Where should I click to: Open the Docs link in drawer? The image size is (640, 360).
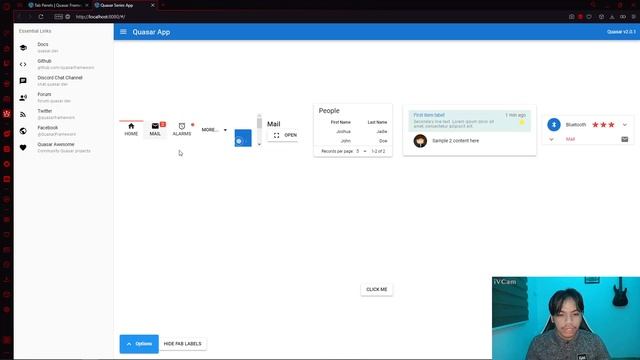(63, 47)
